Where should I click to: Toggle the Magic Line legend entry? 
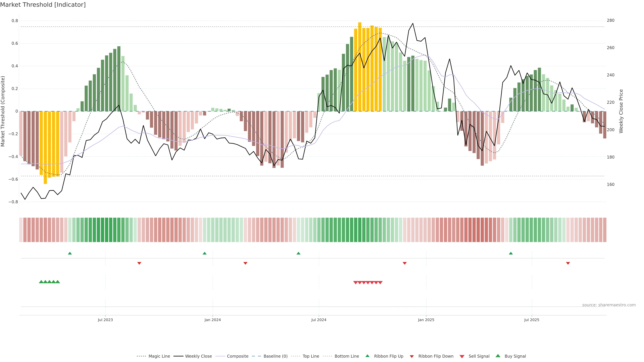[159, 356]
